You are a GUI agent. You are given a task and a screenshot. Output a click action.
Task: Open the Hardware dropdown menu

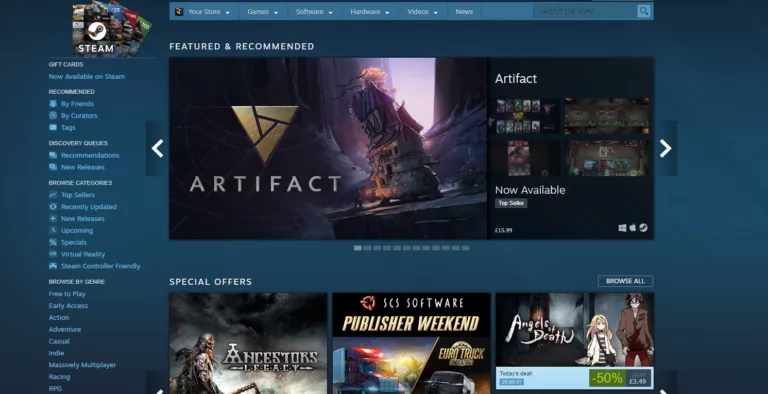(x=370, y=11)
